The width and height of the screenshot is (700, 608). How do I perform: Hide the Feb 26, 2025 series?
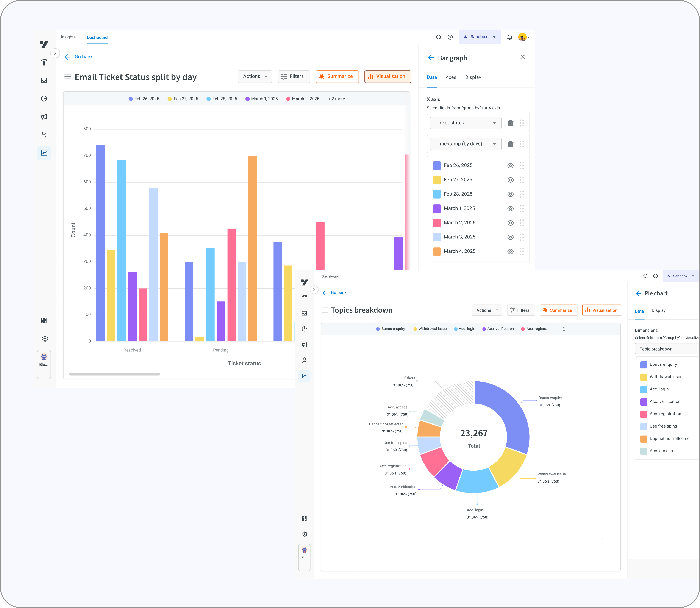coord(510,166)
